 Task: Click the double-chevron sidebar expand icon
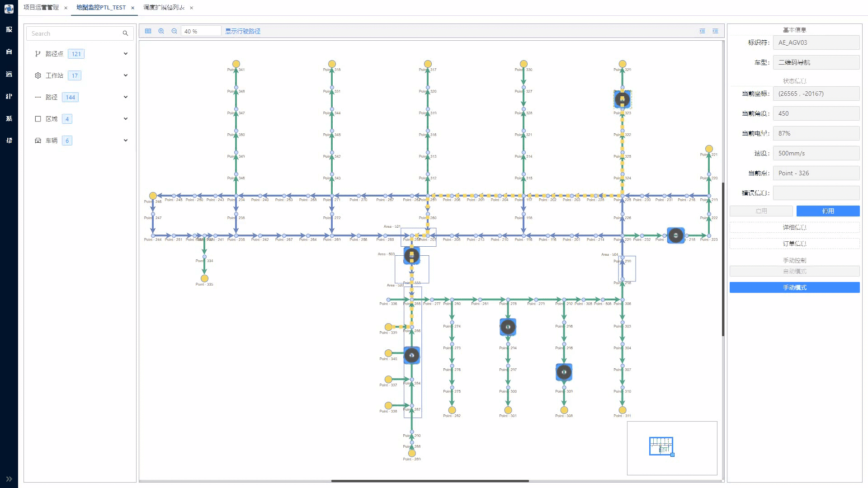click(9, 479)
